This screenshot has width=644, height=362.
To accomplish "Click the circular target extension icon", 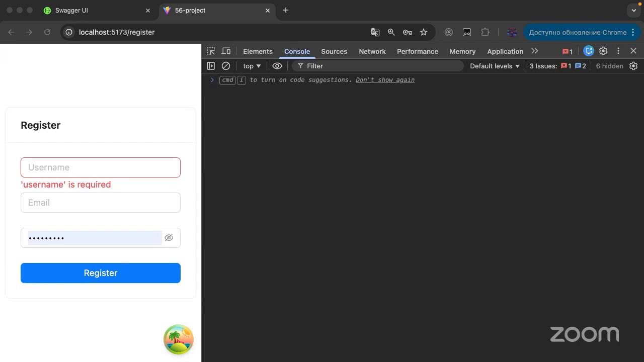I will pyautogui.click(x=449, y=32).
